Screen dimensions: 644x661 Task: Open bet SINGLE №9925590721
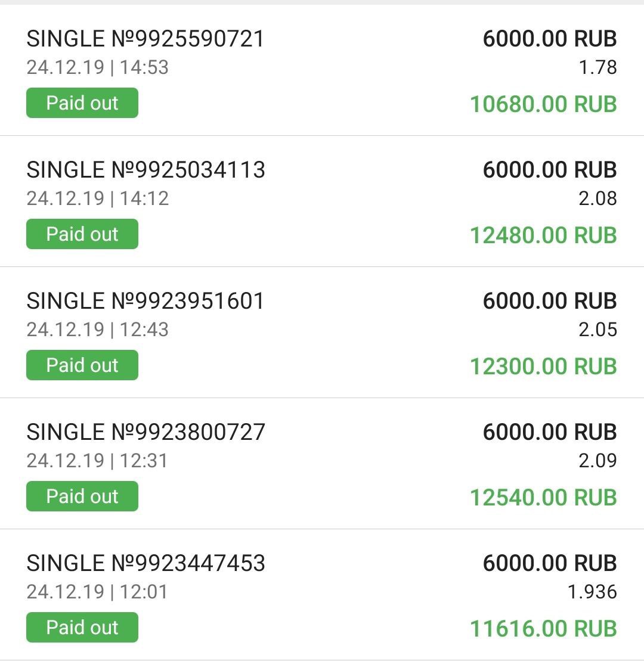pyautogui.click(x=145, y=39)
